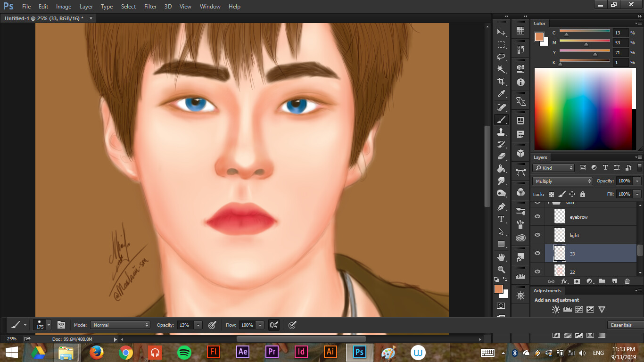The image size is (644, 362).
Task: Hide layer 22
Action: [x=537, y=271]
